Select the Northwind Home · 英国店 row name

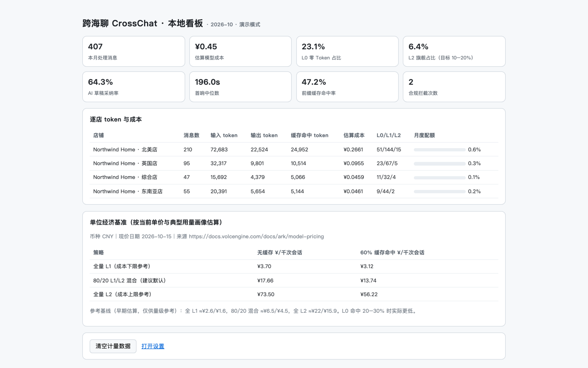tap(125, 163)
